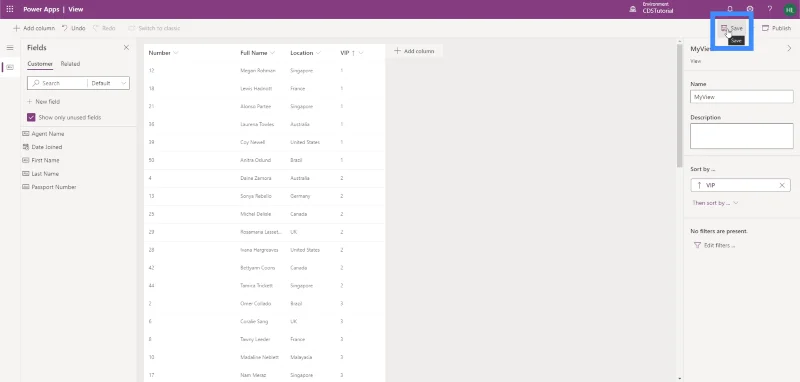Open the Default filter dropdown
The width and height of the screenshot is (800, 382).
click(109, 83)
